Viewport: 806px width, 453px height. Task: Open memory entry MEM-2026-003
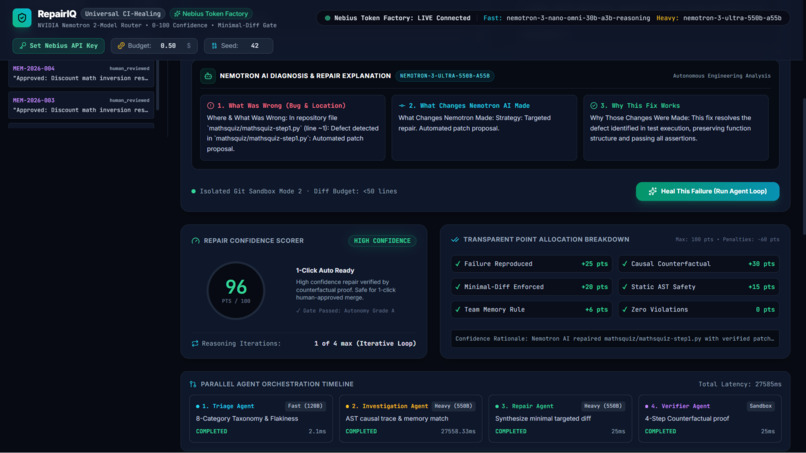(x=81, y=105)
